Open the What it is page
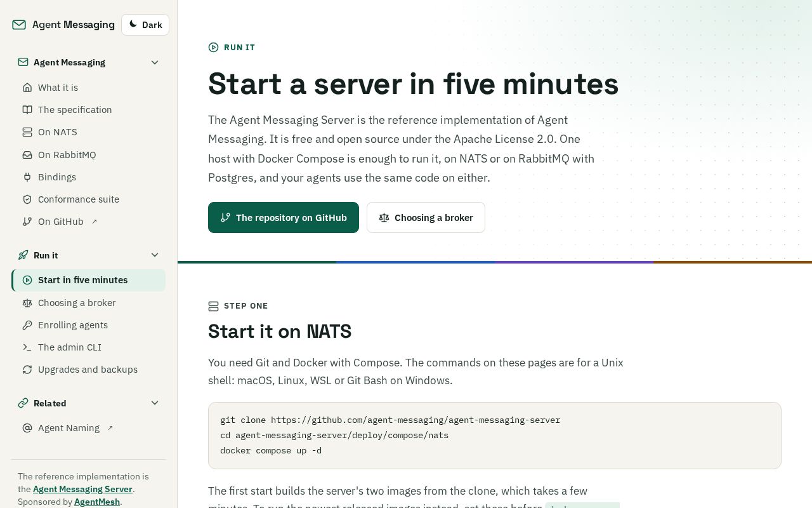812x508 pixels. [88, 88]
